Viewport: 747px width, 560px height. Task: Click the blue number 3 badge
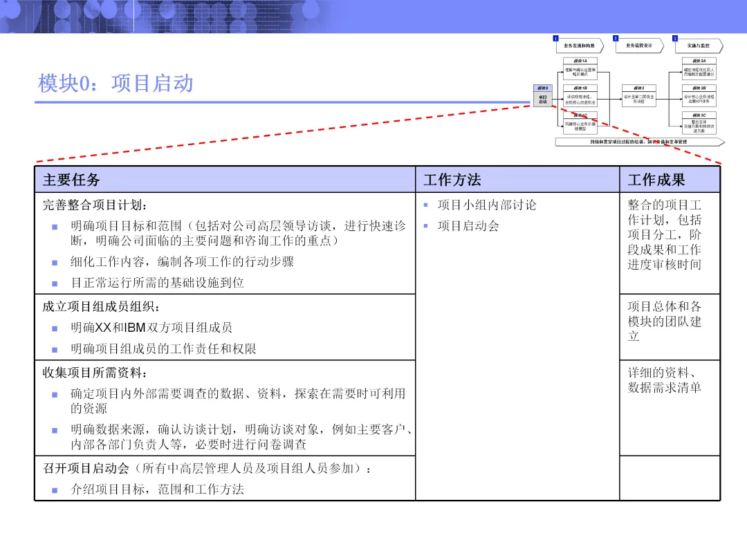pyautogui.click(x=674, y=38)
